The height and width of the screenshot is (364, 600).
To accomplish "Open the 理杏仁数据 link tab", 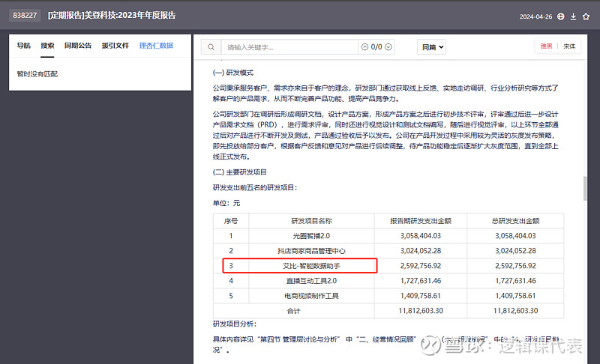I will tap(156, 46).
